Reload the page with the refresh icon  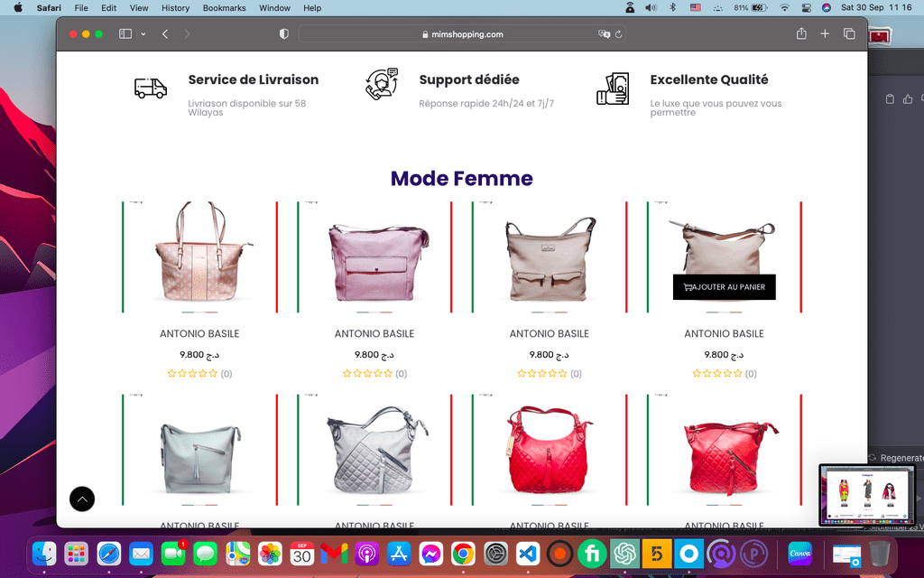click(x=618, y=34)
